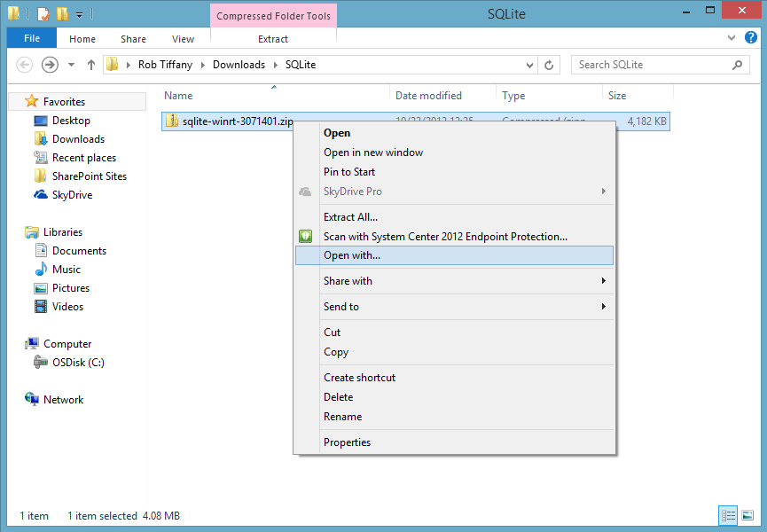Click the Music note icon
767x532 pixels.
click(x=41, y=269)
